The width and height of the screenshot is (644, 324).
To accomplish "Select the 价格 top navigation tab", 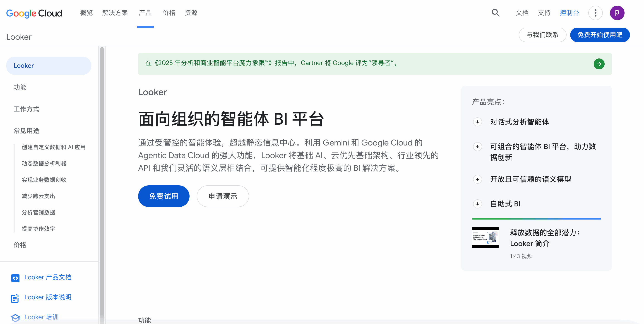I will 169,13.
